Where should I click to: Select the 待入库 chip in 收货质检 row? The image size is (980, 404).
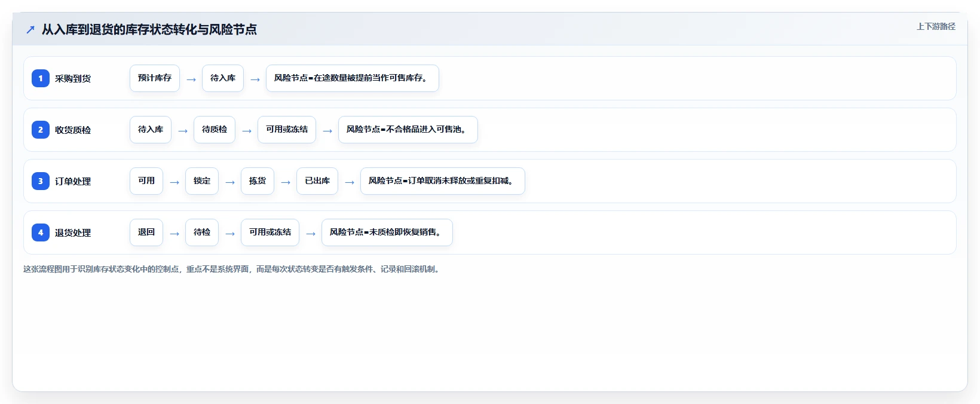(151, 130)
